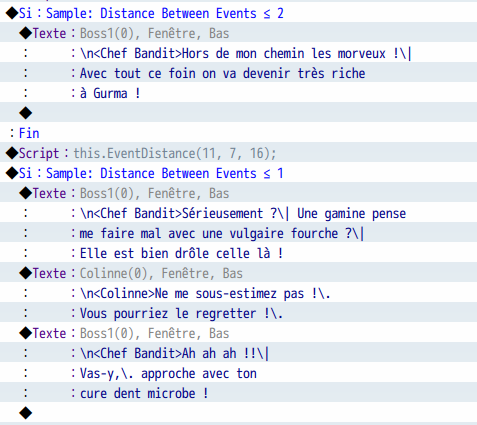Click diamond icon of second 'Si' condition

click(x=12, y=173)
